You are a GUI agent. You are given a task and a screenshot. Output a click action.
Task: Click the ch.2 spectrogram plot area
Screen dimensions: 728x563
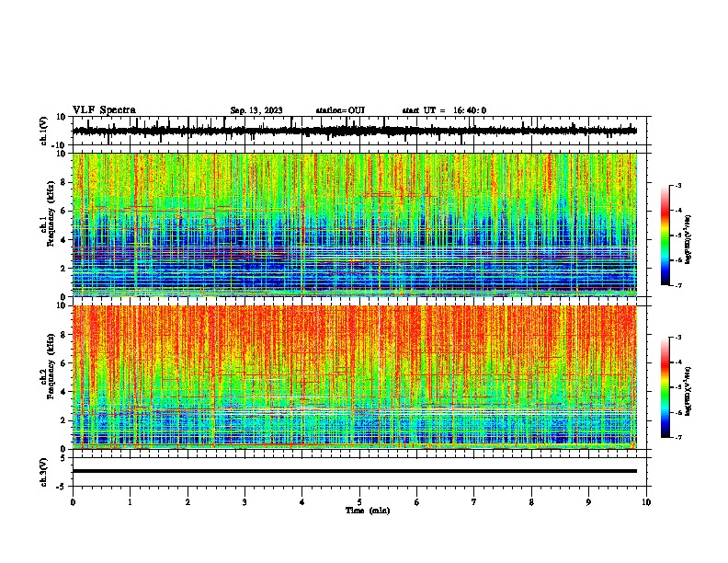pos(355,377)
